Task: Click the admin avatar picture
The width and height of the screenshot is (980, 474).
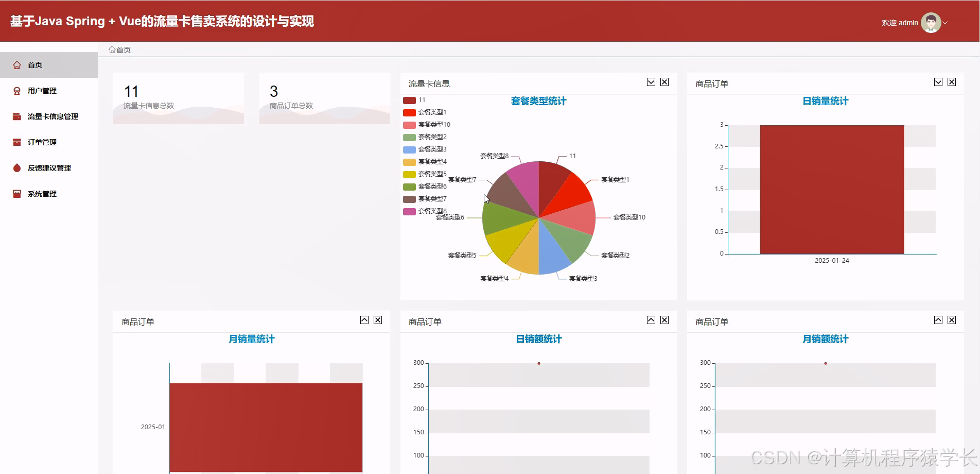Action: click(931, 23)
